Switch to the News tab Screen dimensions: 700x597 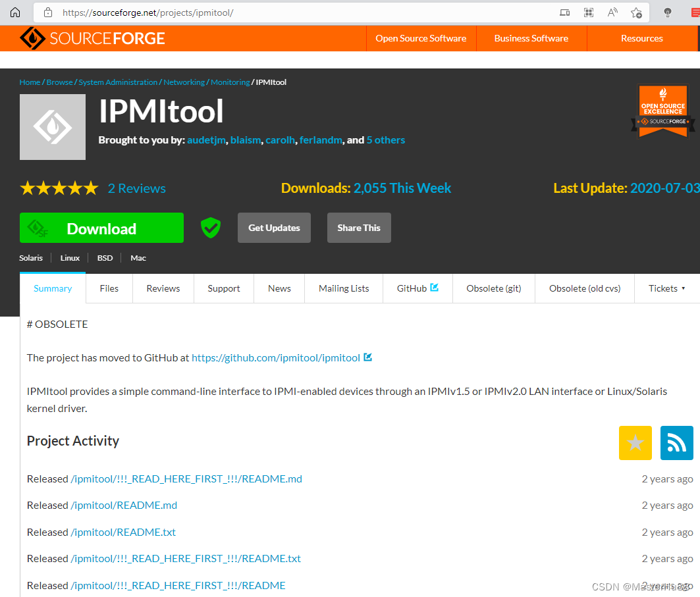coord(279,289)
